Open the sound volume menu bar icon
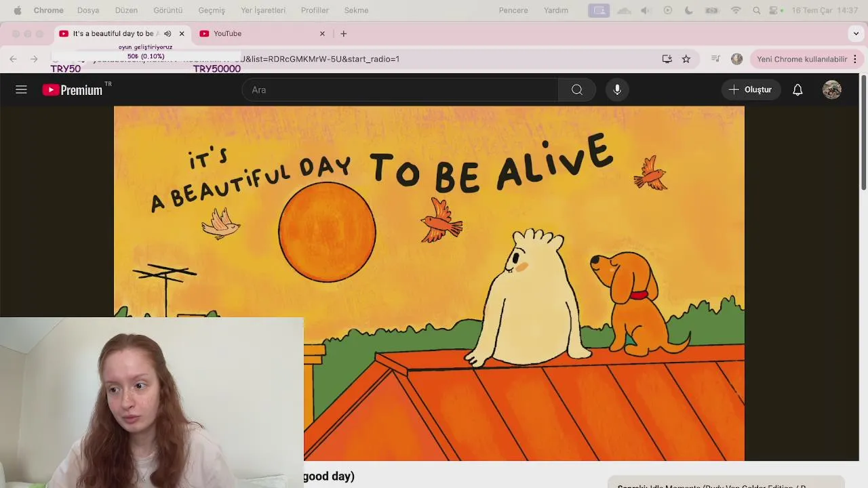The width and height of the screenshot is (868, 488). [x=646, y=10]
